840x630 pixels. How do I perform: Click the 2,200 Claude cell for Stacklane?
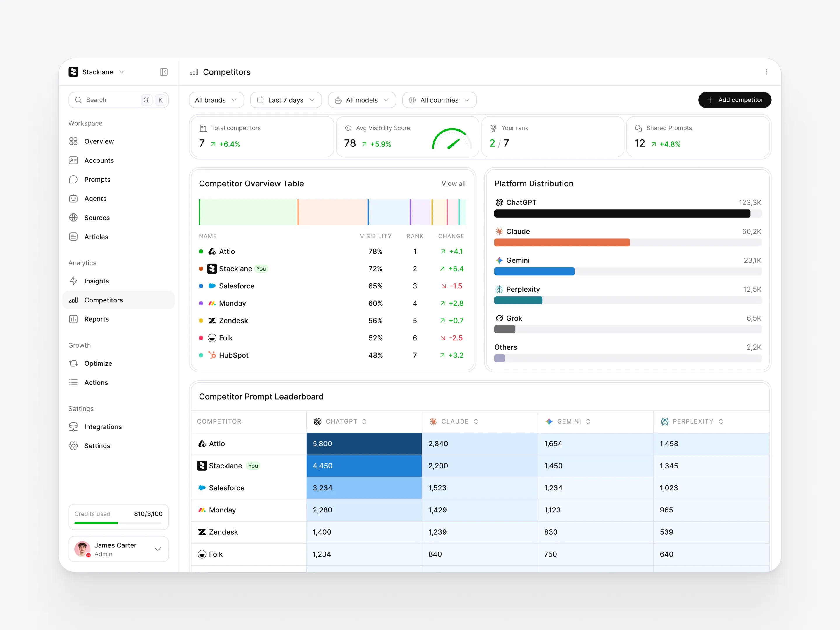(x=480, y=466)
